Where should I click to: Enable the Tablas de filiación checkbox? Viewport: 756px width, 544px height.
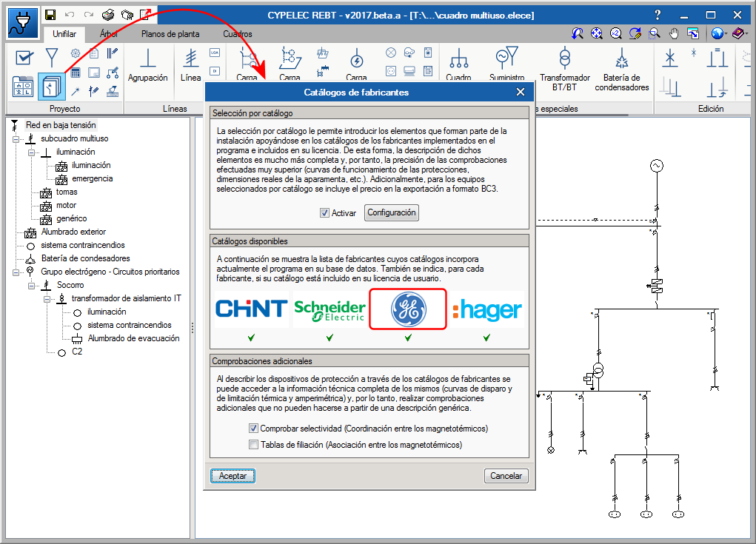click(x=253, y=445)
